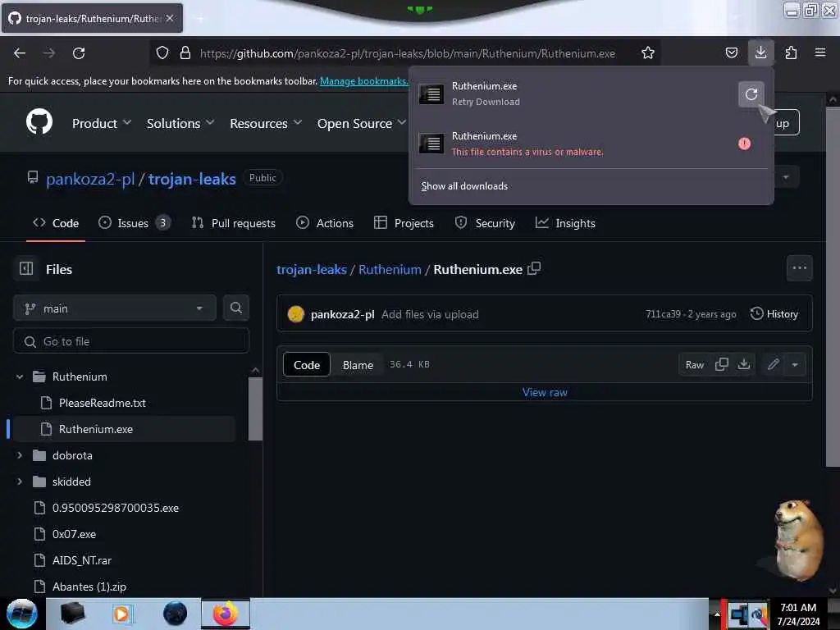
Task: Collapse the Files tree side panel icon
Action: click(26, 268)
